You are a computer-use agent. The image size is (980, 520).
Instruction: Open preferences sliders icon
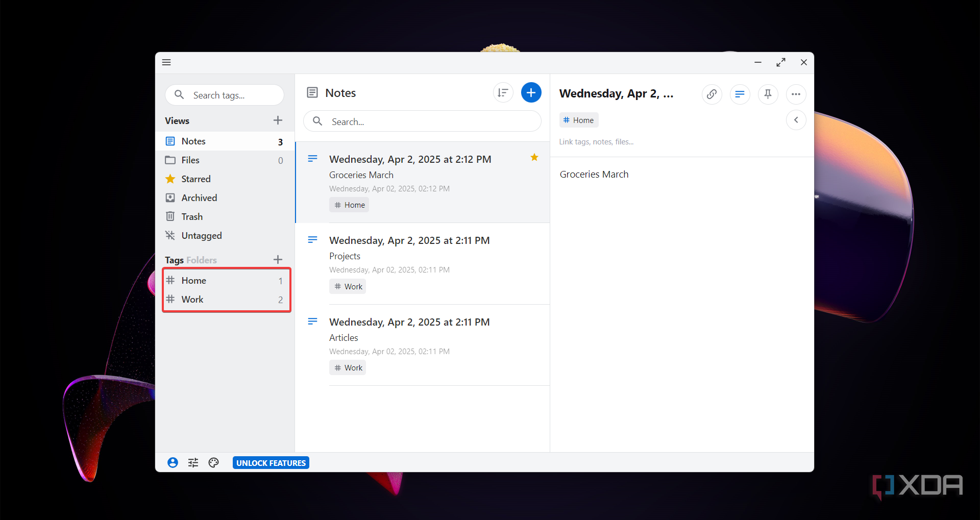point(193,463)
